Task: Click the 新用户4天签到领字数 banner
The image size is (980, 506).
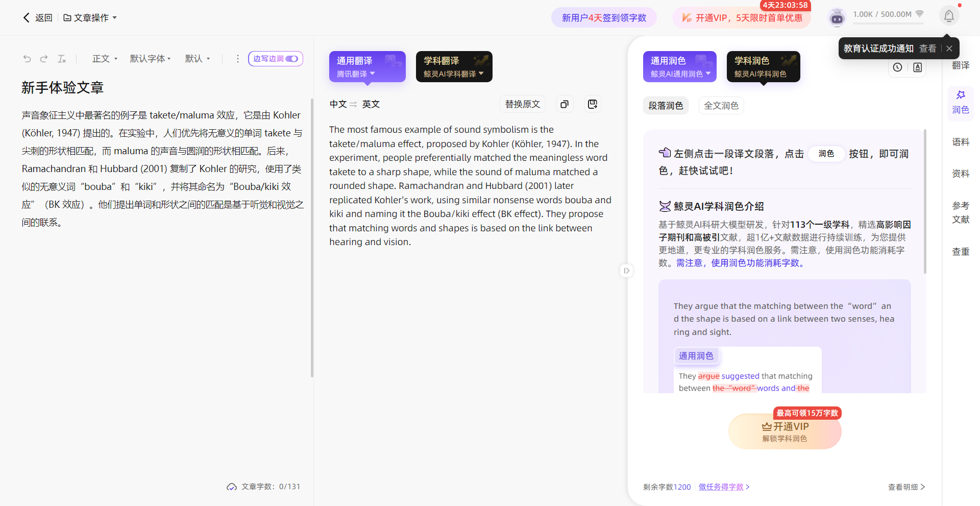Action: 604,18
